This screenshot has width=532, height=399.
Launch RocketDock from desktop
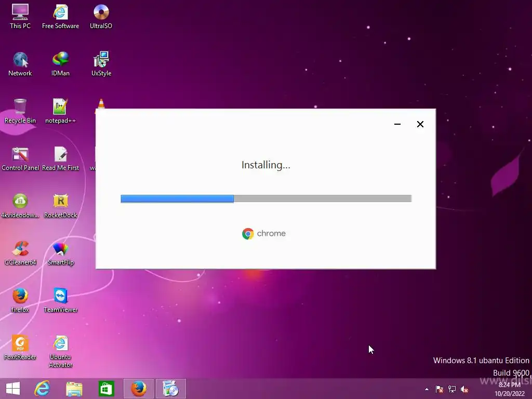(60, 206)
